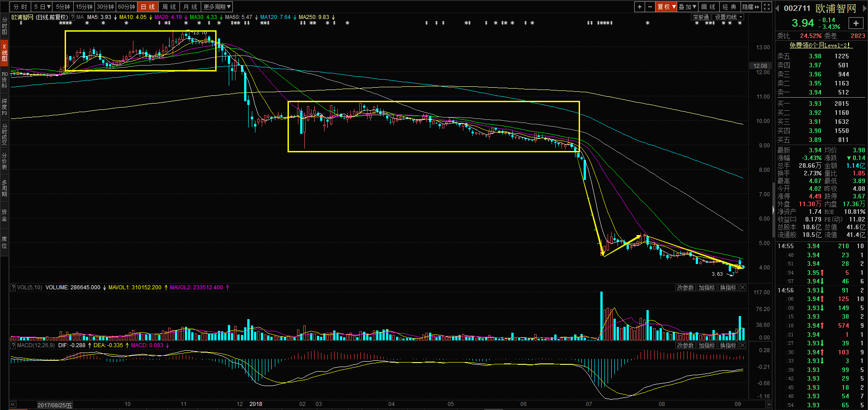Screen dimensions: 868x410
Task: Open the 复权 dropdown
Action: [666, 7]
